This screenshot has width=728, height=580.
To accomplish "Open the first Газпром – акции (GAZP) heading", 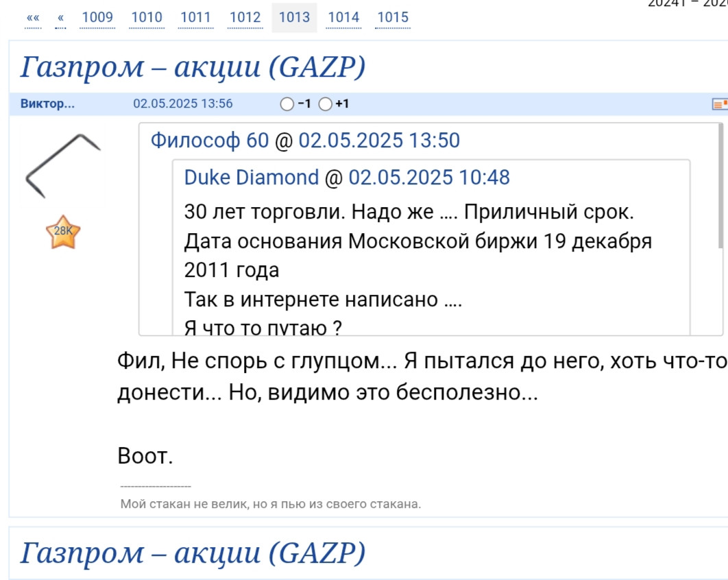I will [193, 67].
